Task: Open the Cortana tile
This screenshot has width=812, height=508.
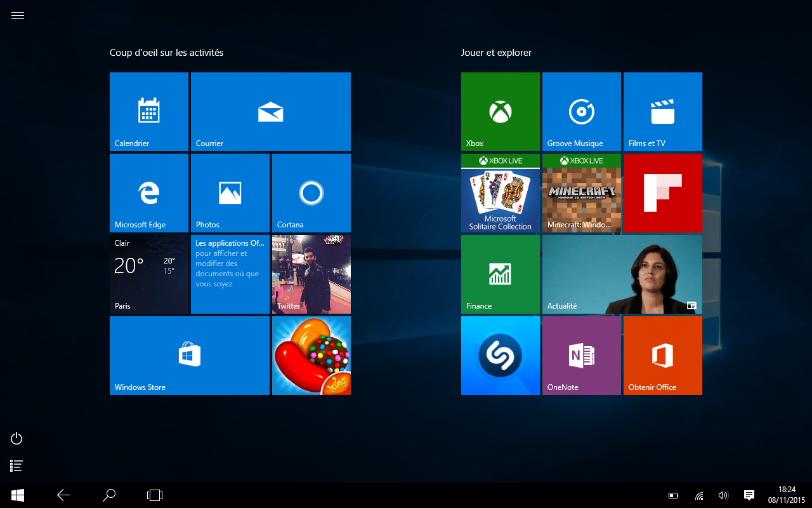Action: pyautogui.click(x=311, y=193)
